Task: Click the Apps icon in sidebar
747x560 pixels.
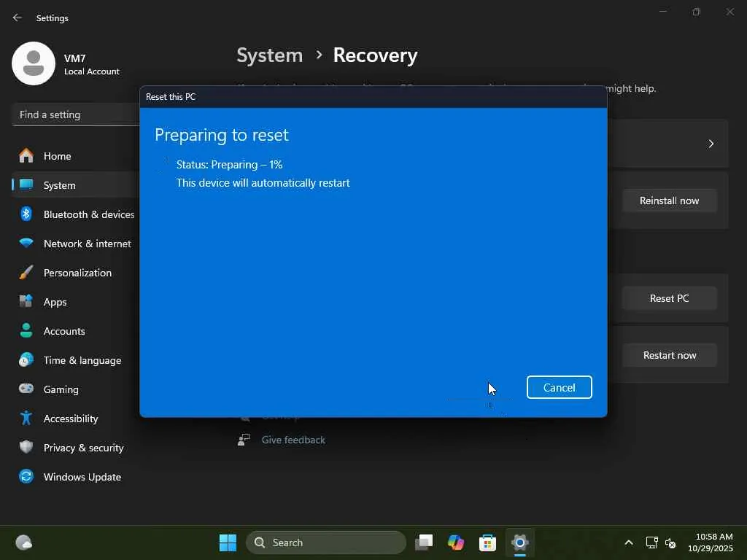Action: pos(26,301)
